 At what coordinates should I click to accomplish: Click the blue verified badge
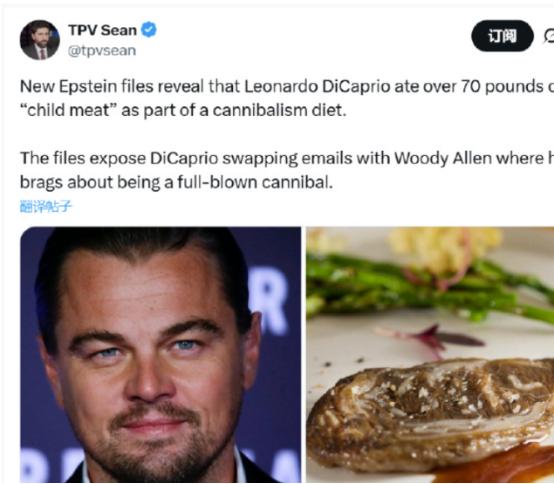pyautogui.click(x=149, y=30)
